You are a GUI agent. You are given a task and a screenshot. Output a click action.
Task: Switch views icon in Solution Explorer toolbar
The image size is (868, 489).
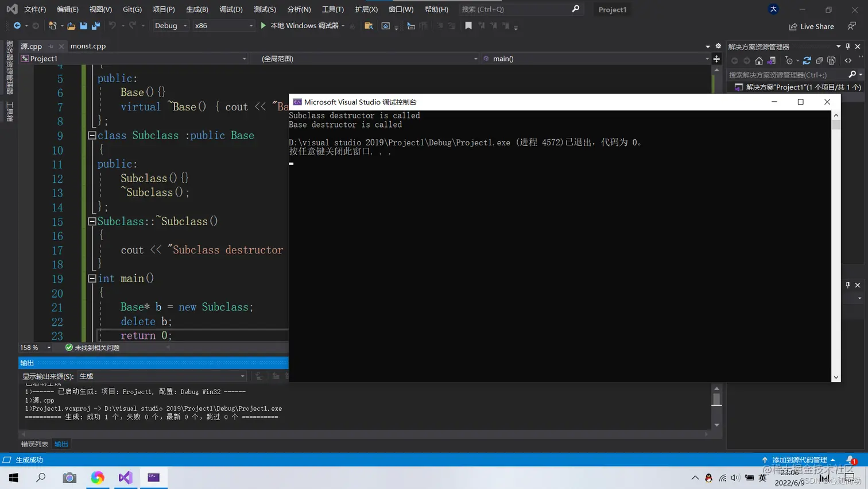tap(772, 60)
